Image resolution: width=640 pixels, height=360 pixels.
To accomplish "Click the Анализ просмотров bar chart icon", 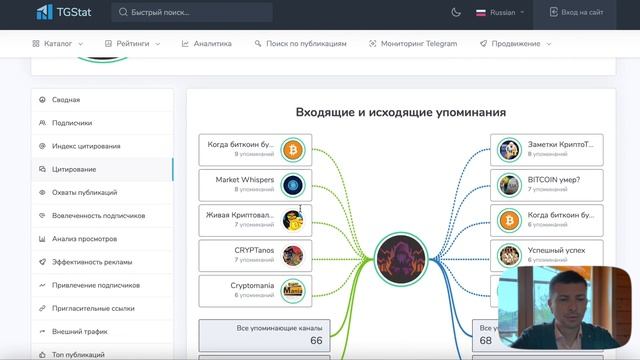I will point(42,239).
